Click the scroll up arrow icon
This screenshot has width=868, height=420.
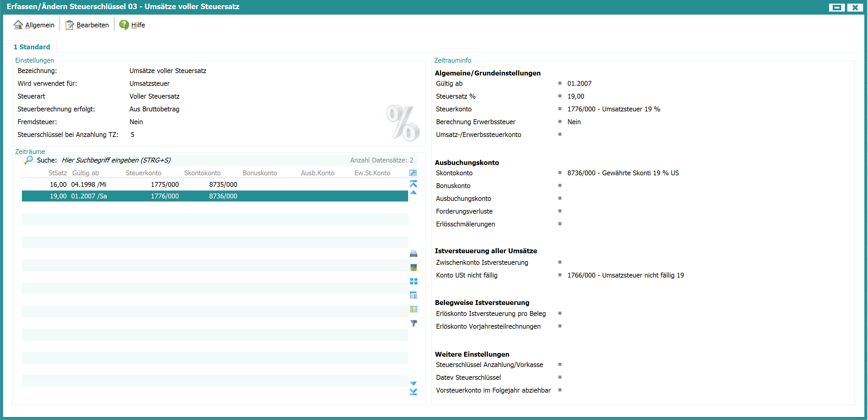413,192
